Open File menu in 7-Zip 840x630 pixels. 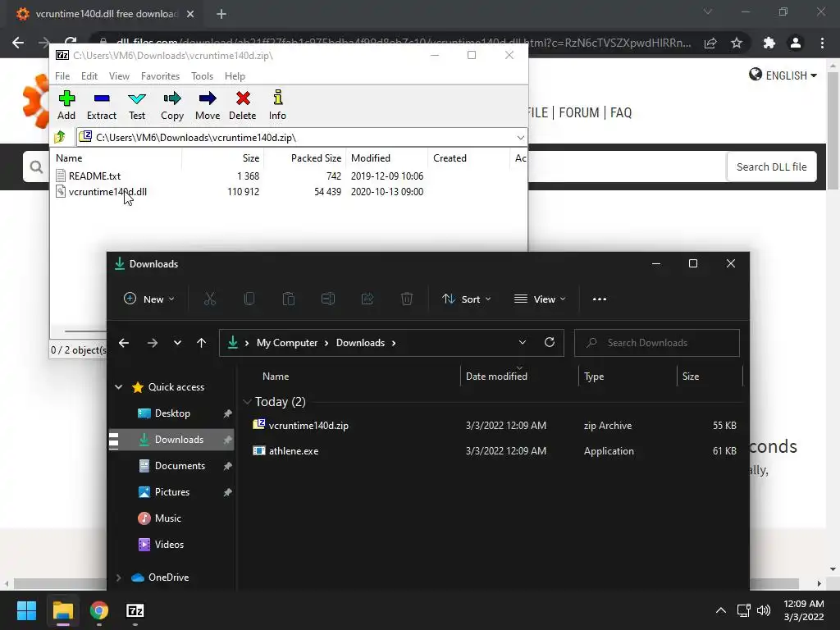coord(62,76)
